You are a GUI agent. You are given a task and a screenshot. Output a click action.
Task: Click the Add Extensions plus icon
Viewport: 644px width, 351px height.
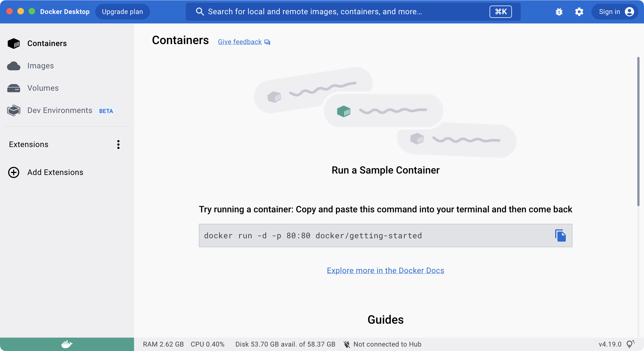14,172
